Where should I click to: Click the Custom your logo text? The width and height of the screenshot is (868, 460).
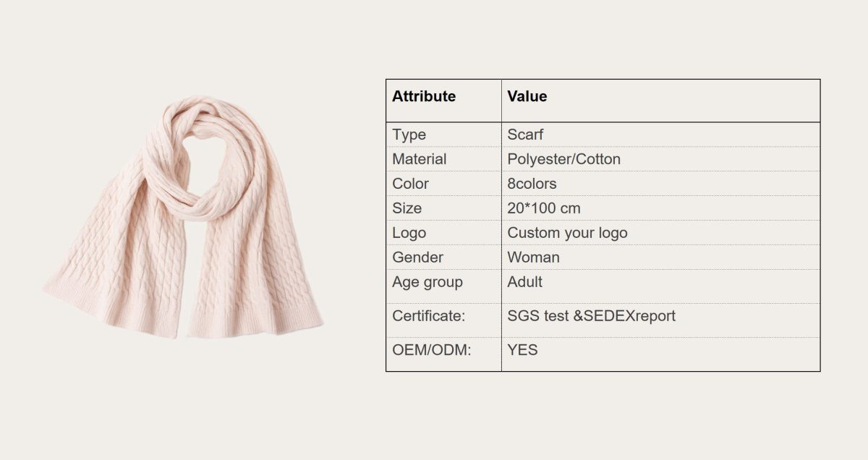tap(567, 233)
